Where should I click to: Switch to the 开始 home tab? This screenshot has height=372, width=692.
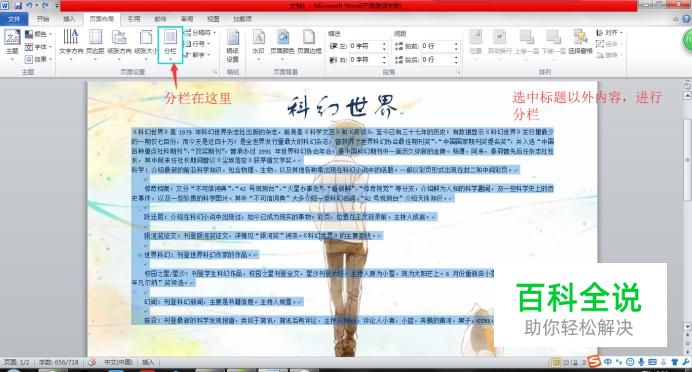43,19
